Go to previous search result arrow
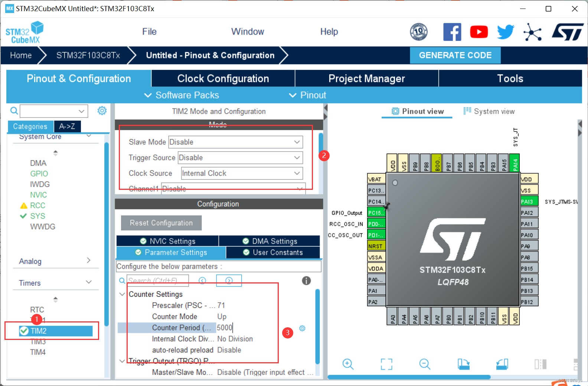The width and height of the screenshot is (588, 386). click(202, 280)
